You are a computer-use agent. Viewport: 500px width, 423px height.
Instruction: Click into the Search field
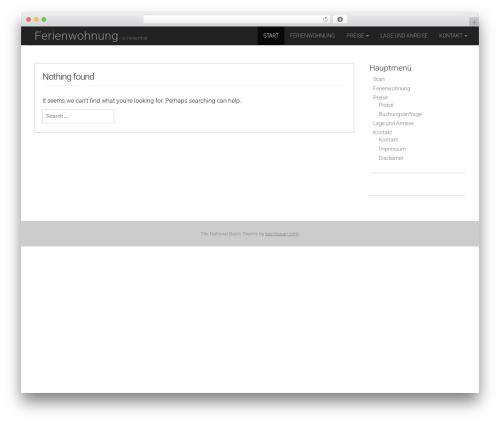click(78, 116)
